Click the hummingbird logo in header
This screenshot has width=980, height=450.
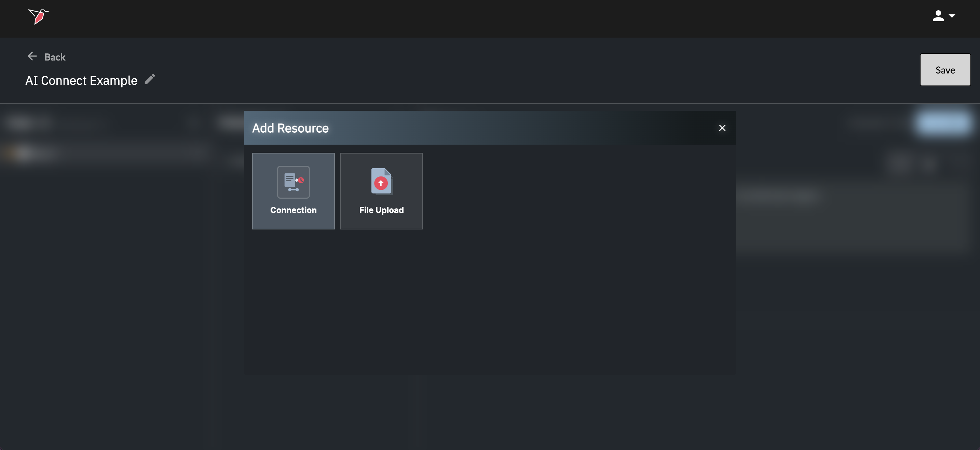coord(38,16)
